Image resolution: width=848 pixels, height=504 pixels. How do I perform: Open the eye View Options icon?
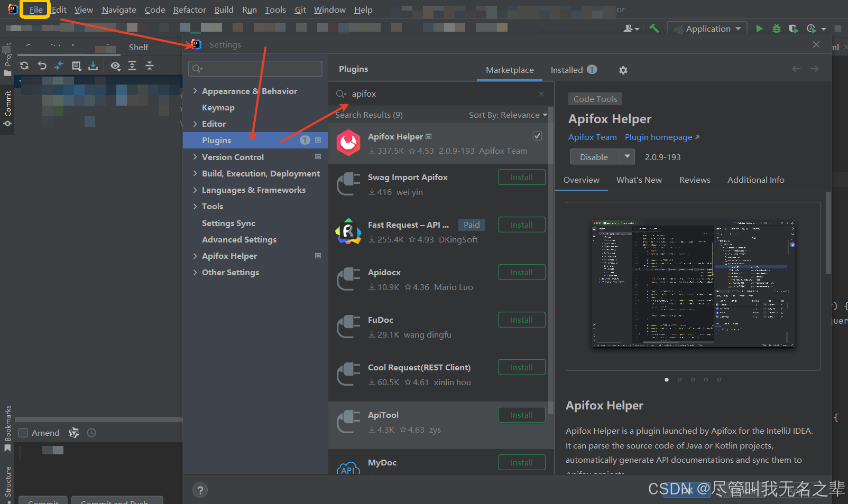(115, 66)
